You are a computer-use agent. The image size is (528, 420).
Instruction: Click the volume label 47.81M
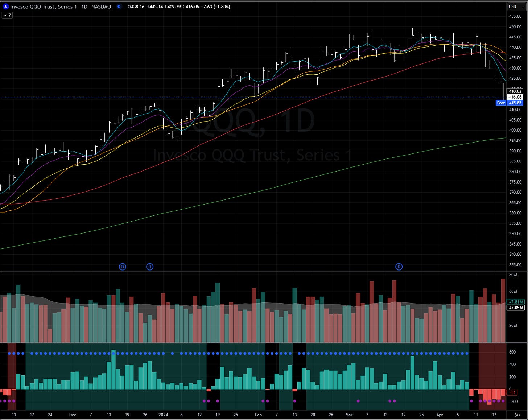(x=516, y=302)
